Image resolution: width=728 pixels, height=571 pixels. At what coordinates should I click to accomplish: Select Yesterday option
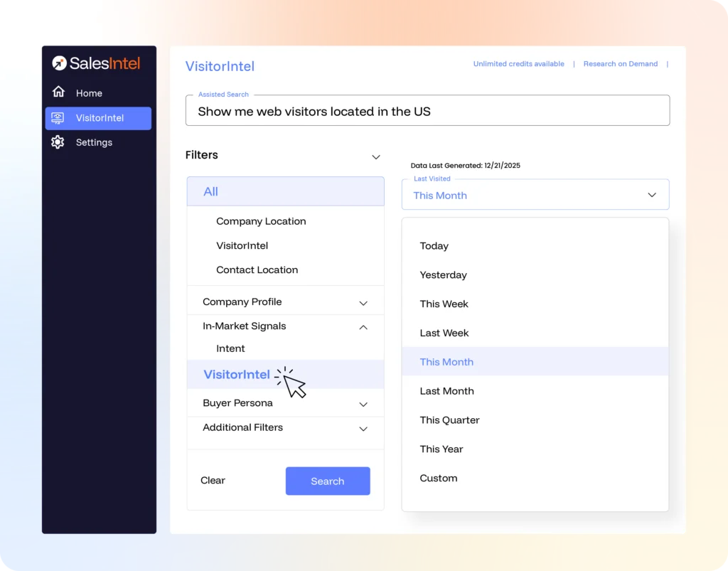point(535,274)
